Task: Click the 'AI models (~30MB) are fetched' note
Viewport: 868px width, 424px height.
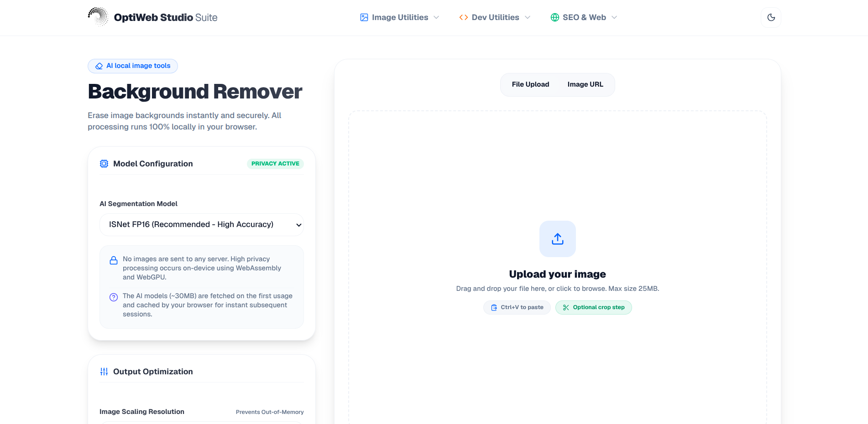Action: coord(208,305)
